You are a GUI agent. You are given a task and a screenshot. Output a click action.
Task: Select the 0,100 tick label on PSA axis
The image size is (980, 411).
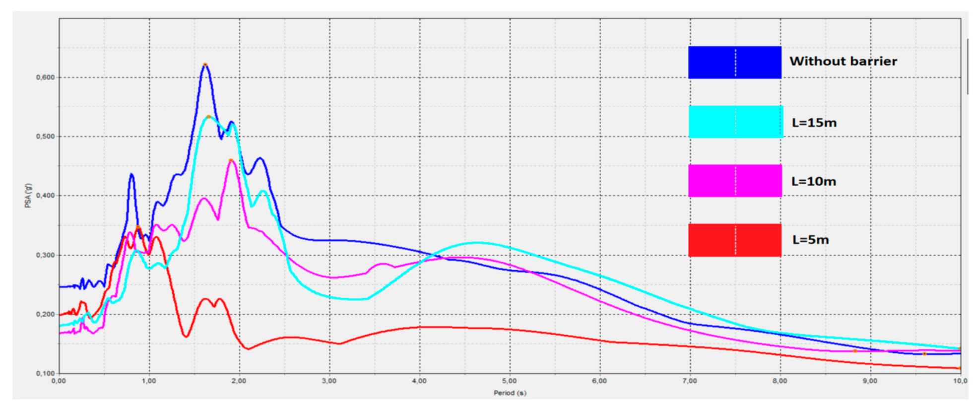pyautogui.click(x=45, y=373)
